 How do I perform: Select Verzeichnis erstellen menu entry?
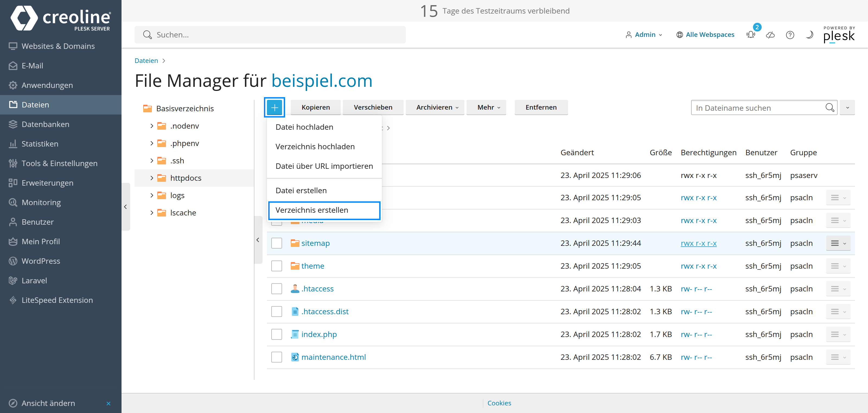point(324,210)
